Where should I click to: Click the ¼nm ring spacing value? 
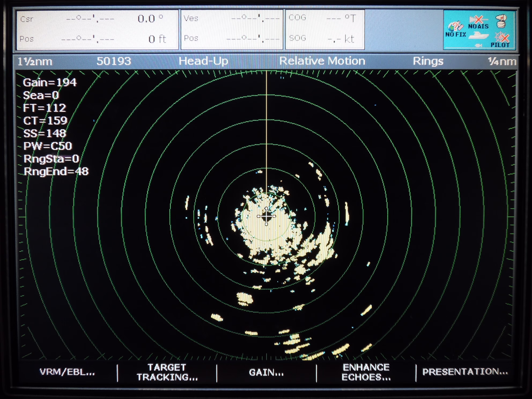502,61
